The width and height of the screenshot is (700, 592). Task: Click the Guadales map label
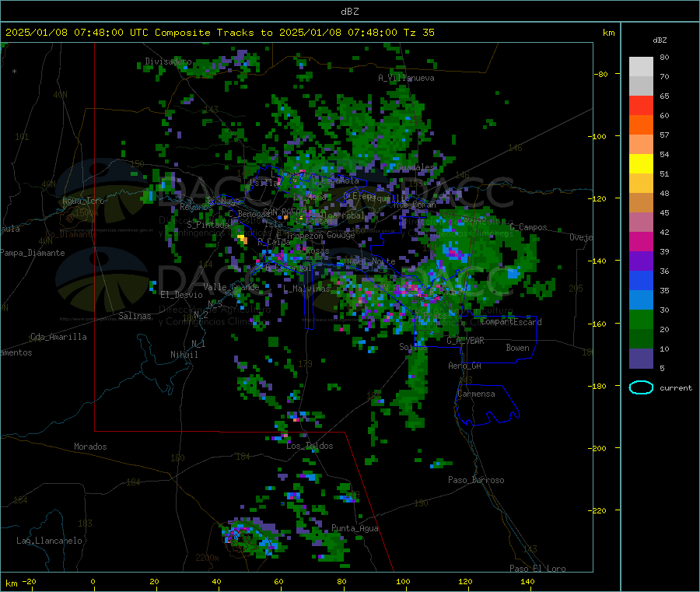coord(415,167)
